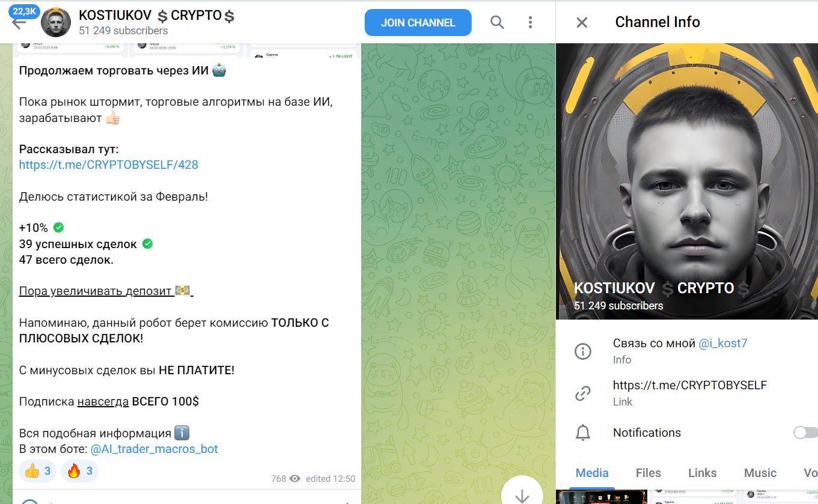This screenshot has height=504, width=818.
Task: Click the information emoji after 'Вся подобная информация'
Action: [182, 433]
